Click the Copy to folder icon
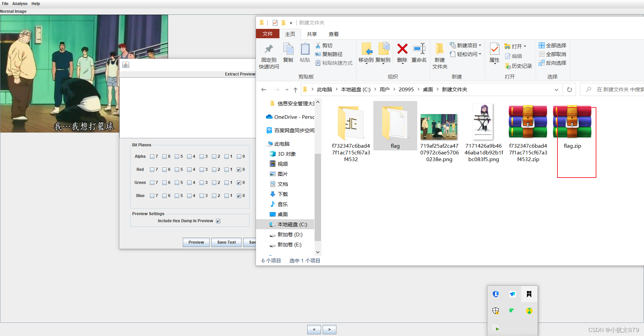 (x=384, y=49)
